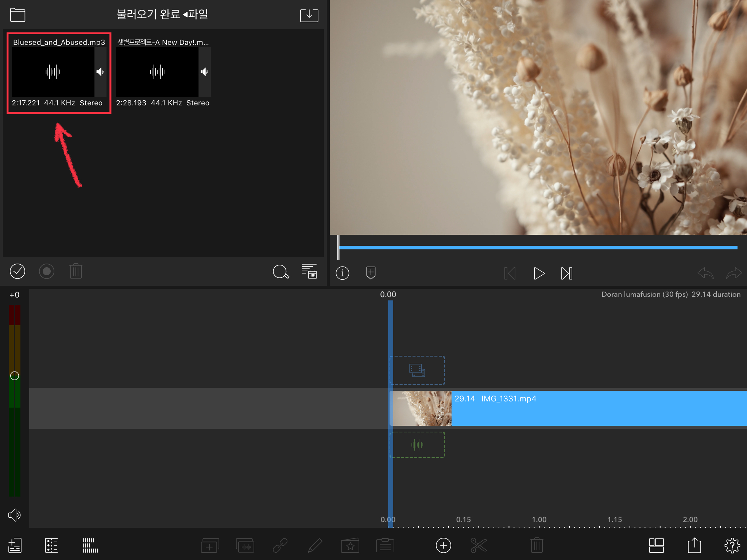Jump to next clip edge button
The height and width of the screenshot is (560, 747).
(x=566, y=273)
